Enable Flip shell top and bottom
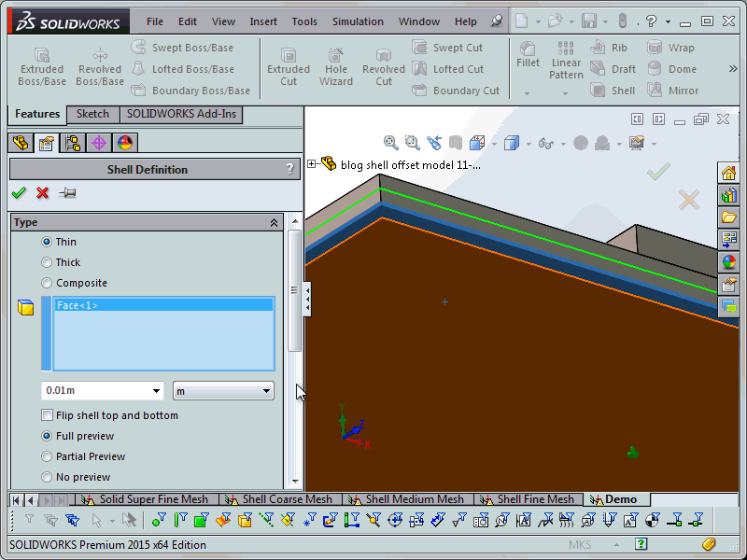 click(x=48, y=415)
